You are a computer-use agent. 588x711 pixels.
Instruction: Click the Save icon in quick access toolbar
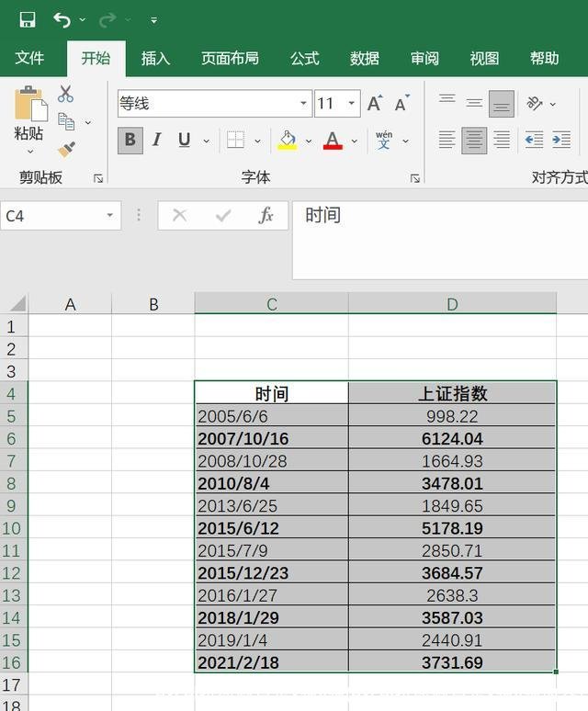pos(28,19)
